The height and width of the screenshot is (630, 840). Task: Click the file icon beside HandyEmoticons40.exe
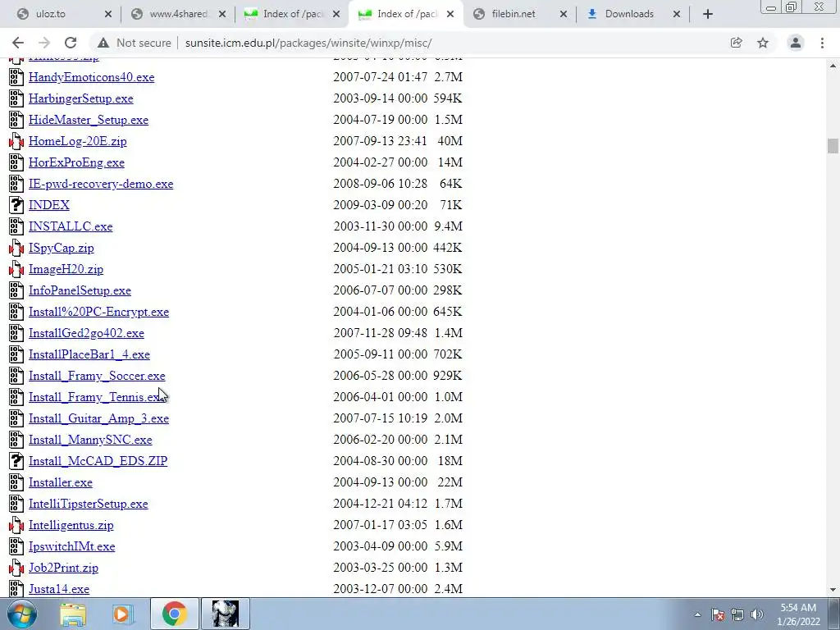(x=16, y=77)
